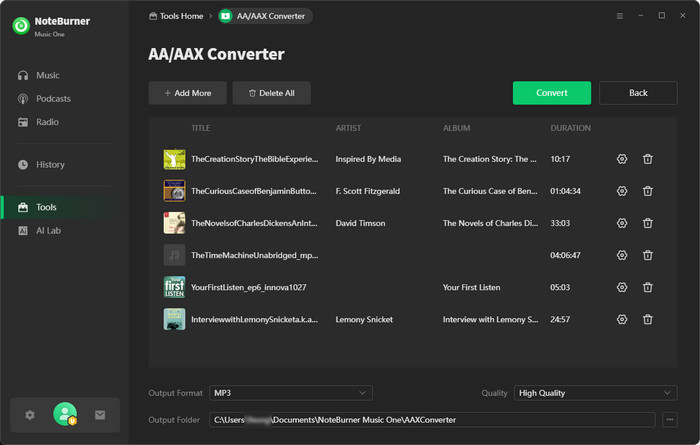Go to Music in the sidebar
This screenshot has height=445, width=700.
pyautogui.click(x=47, y=75)
